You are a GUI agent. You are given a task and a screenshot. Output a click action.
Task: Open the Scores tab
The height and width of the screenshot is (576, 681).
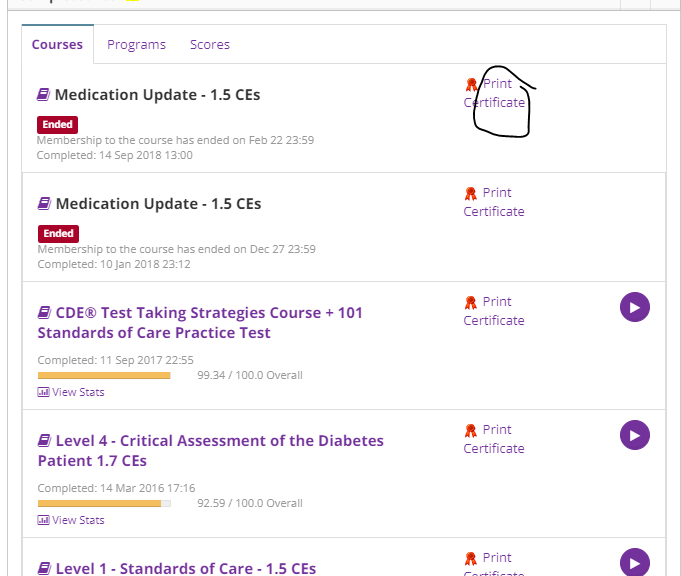click(x=210, y=44)
